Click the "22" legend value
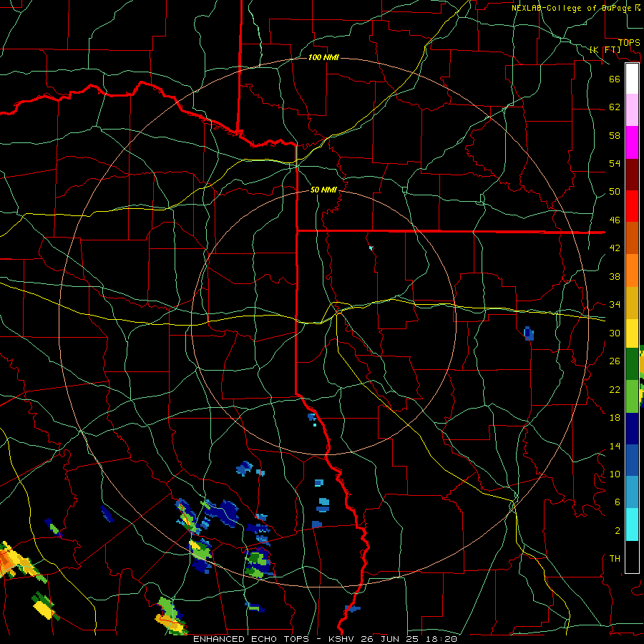The height and width of the screenshot is (644, 644). (615, 389)
